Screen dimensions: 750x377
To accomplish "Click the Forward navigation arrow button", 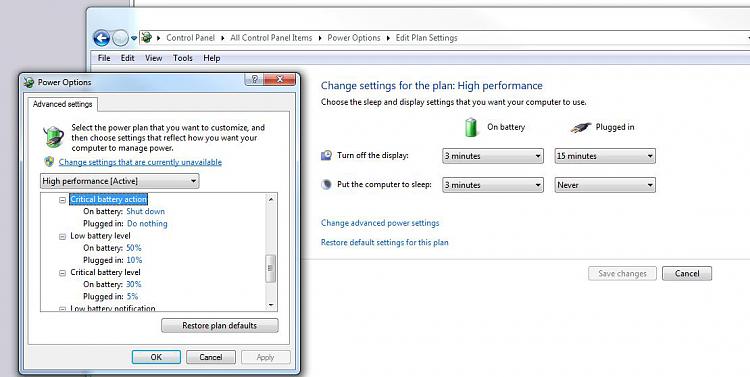I will click(x=120, y=38).
